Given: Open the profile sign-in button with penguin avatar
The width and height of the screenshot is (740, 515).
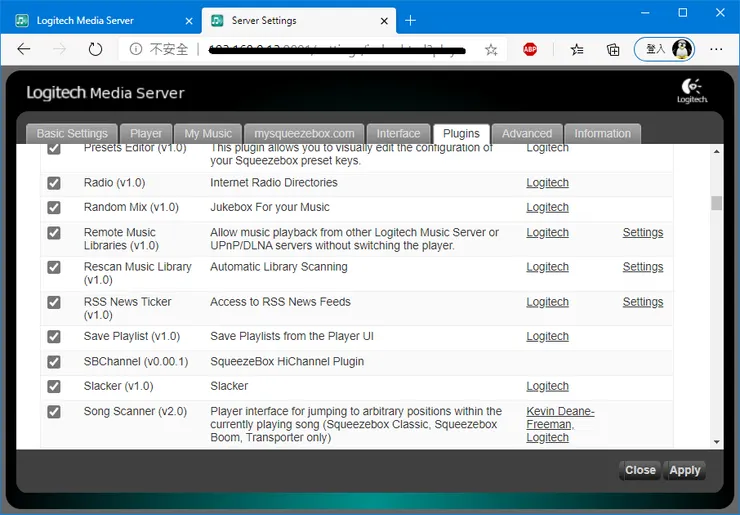Looking at the screenshot, I should pos(664,49).
